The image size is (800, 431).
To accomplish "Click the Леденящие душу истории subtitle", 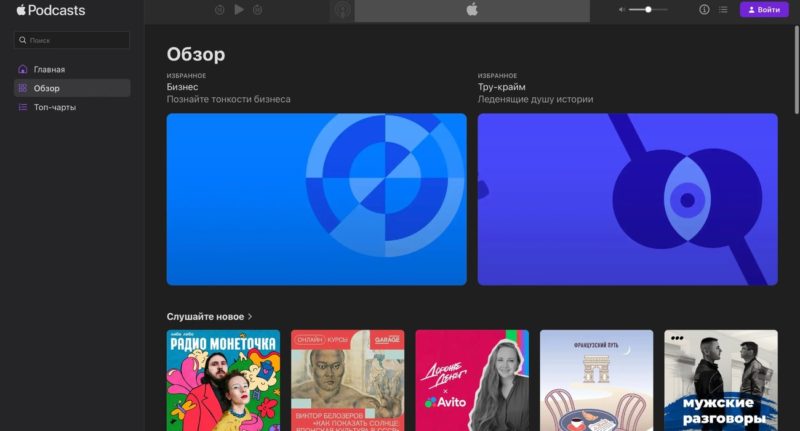I will tap(535, 99).
